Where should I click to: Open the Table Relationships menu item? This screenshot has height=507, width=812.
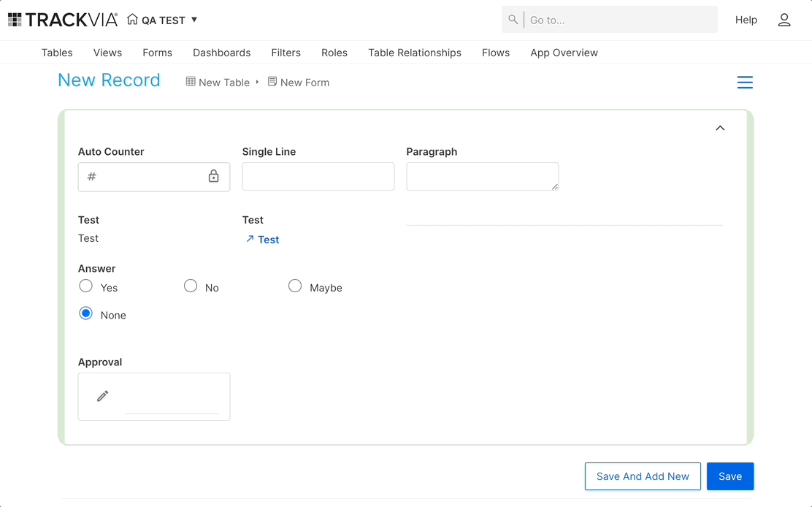tap(415, 53)
